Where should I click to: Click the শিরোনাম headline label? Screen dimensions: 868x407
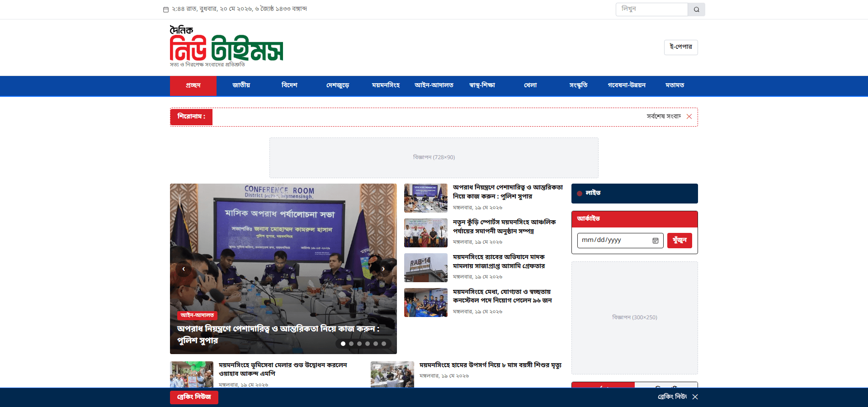[191, 117]
